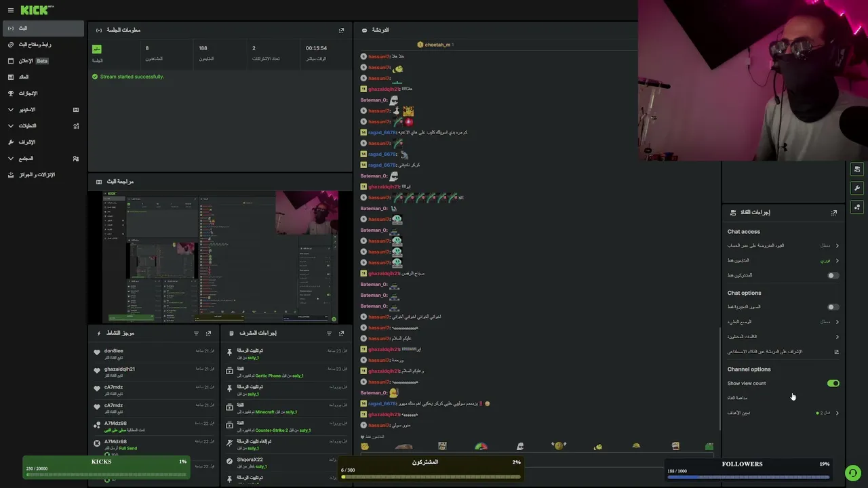Viewport: 868px width, 488px height.
Task: Click the monitor icon in مراجعة البث header
Action: coord(99,182)
